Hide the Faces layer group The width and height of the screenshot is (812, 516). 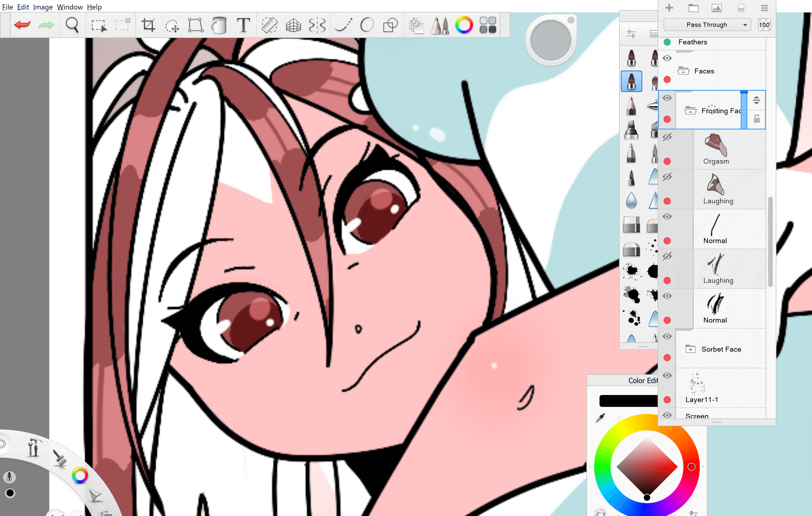667,58
